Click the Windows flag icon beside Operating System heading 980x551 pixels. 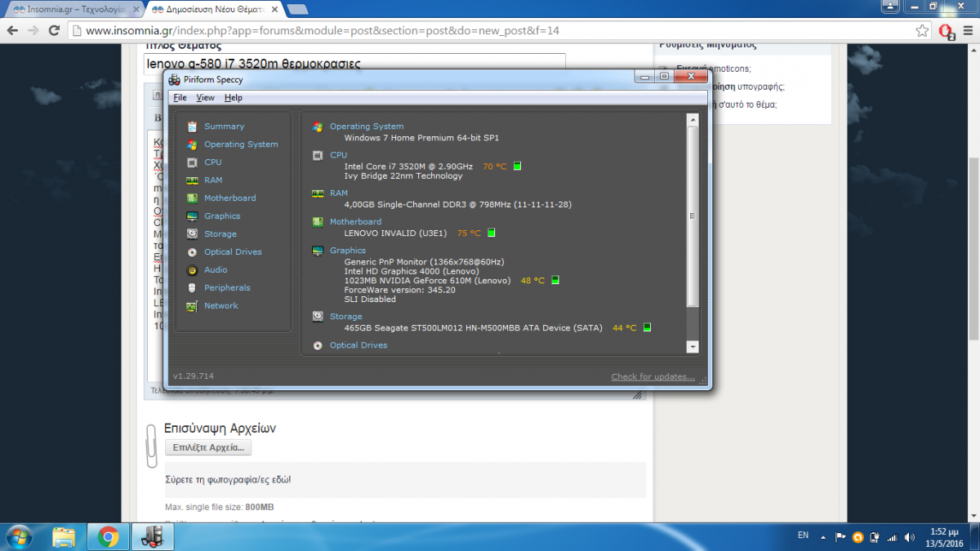pyautogui.click(x=318, y=127)
